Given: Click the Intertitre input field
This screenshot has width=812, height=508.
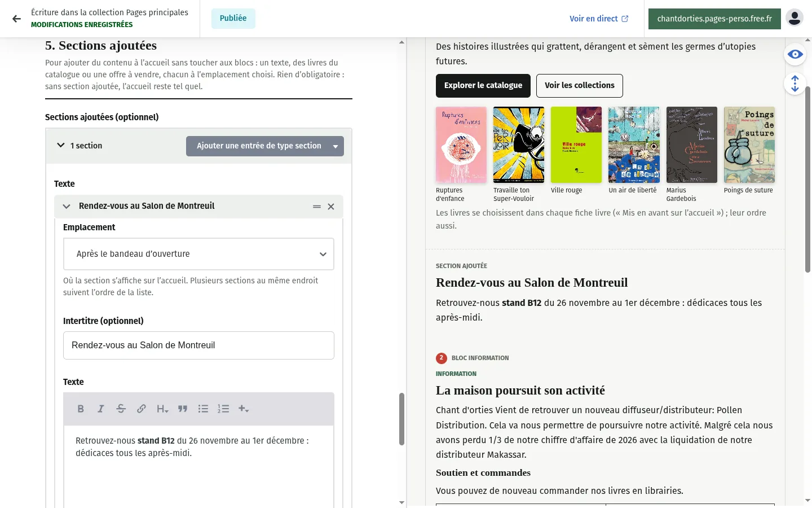Looking at the screenshot, I should pos(198,345).
